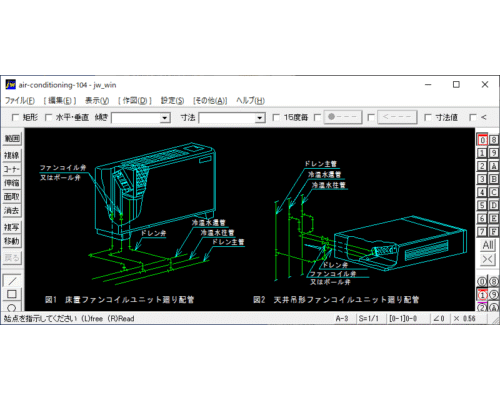Switch to square layer button 2

(x=482, y=166)
